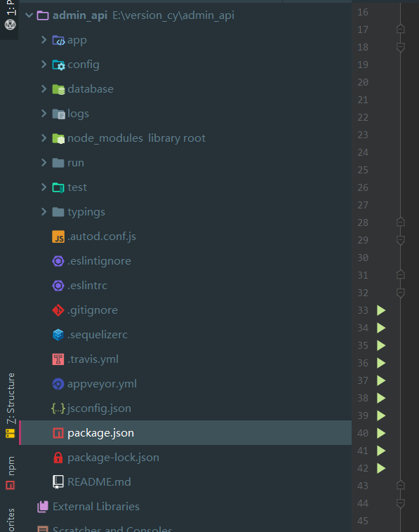Image resolution: width=419 pixels, height=532 pixels.
Task: Run the script on line 40
Action: point(381,433)
